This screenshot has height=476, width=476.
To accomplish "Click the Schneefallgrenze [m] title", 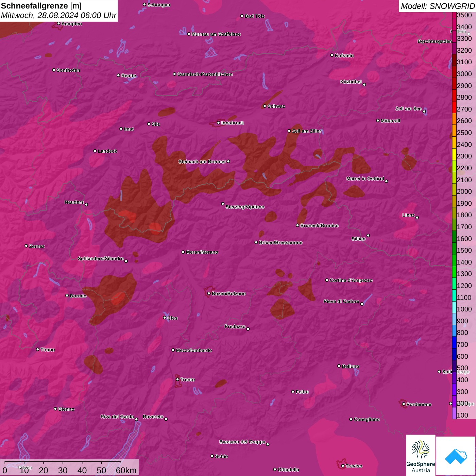I will (41, 6).
